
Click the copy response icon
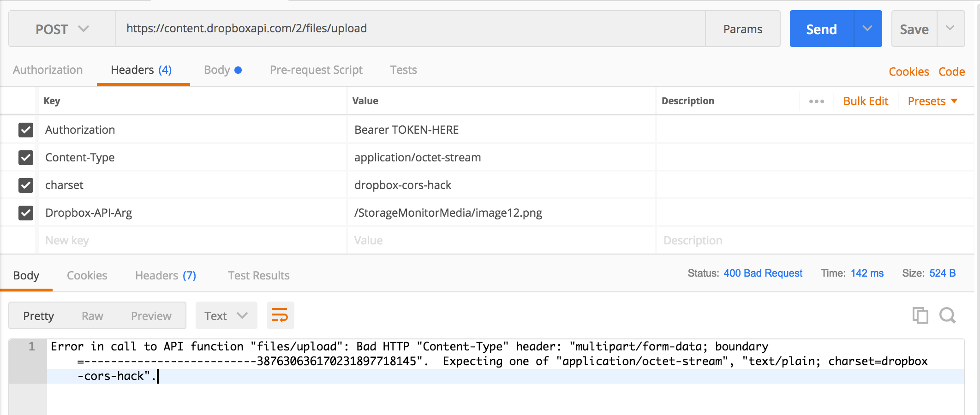920,315
